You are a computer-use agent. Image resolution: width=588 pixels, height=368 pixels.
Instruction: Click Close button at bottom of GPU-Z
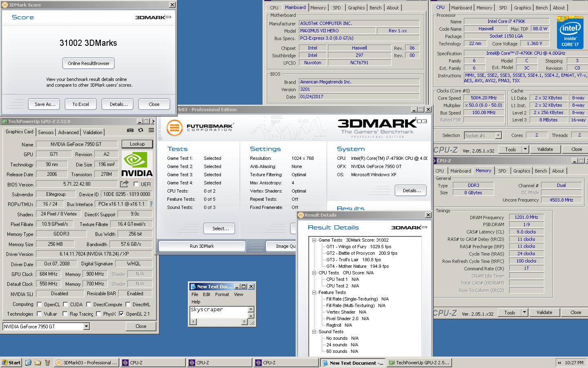(141, 326)
